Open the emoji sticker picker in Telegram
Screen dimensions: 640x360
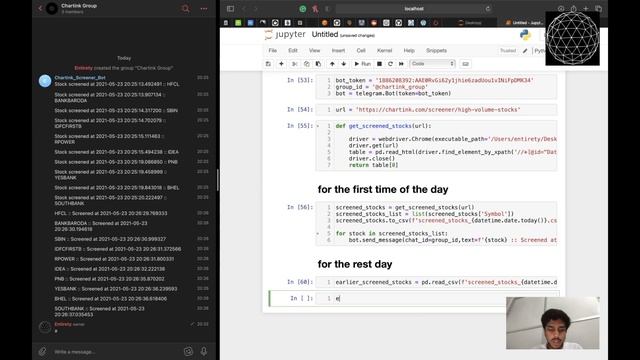188,351
